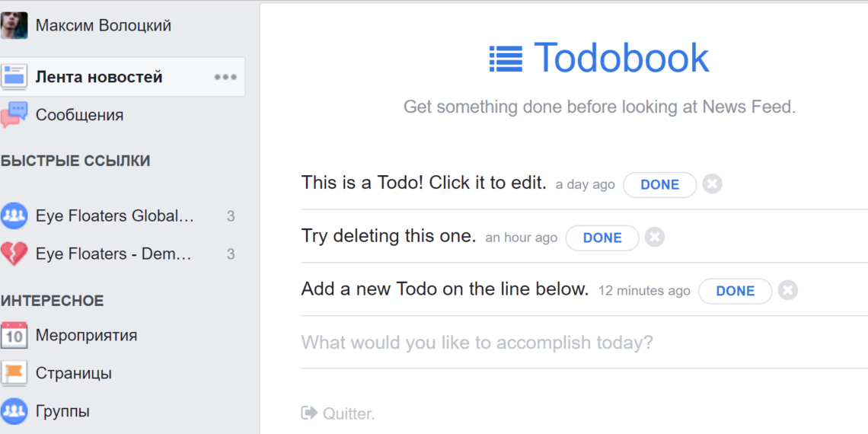Open news feed options three dots
This screenshot has height=434, width=868.
tap(225, 77)
